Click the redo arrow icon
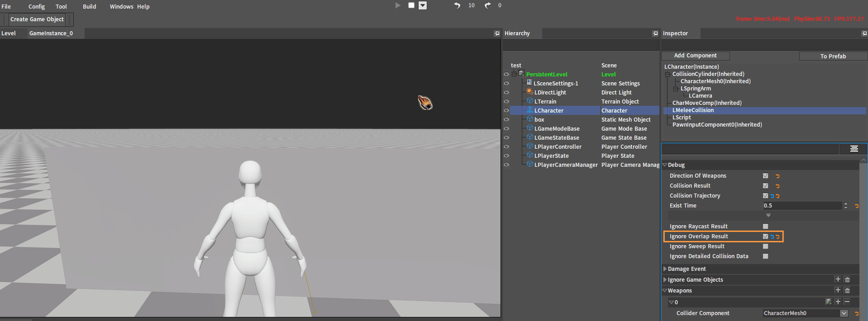The width and height of the screenshot is (868, 321). (487, 5)
